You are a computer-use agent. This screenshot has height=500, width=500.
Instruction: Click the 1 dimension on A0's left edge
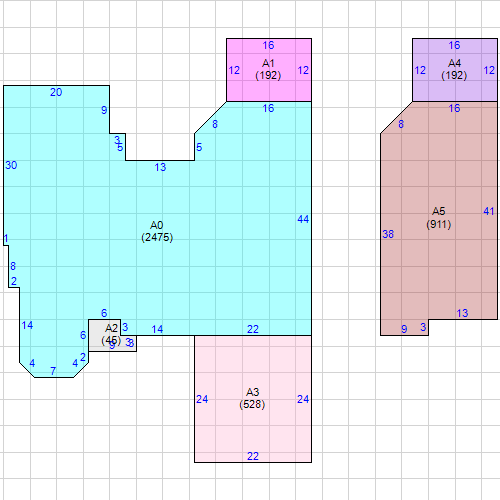[6, 239]
